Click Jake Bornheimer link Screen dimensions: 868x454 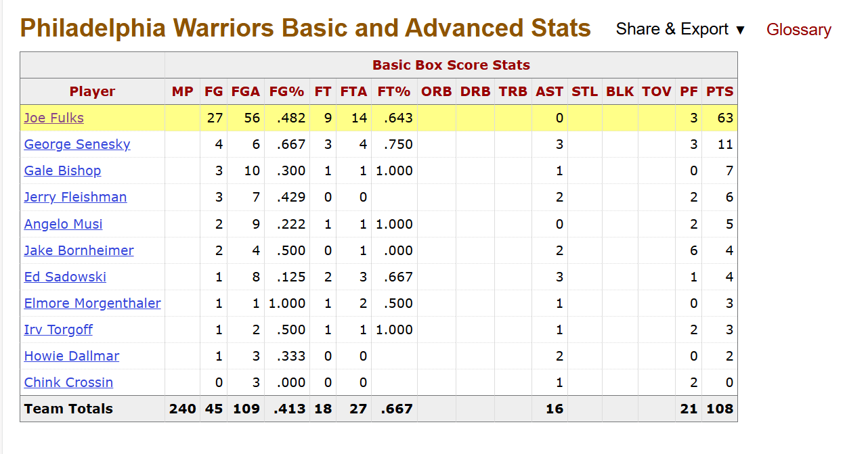coord(79,250)
